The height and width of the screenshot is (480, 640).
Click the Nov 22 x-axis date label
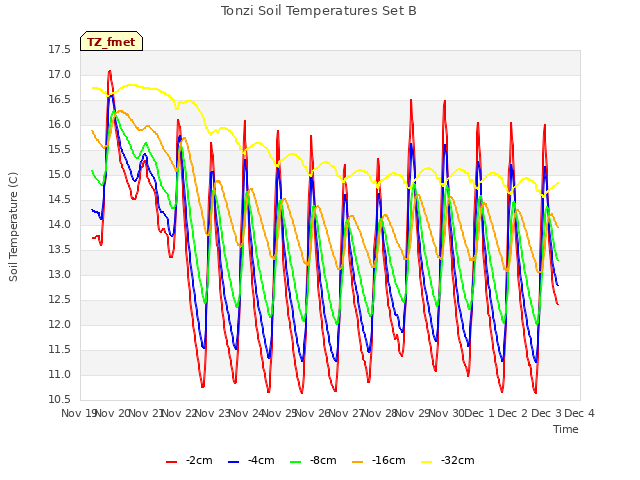coord(180,413)
